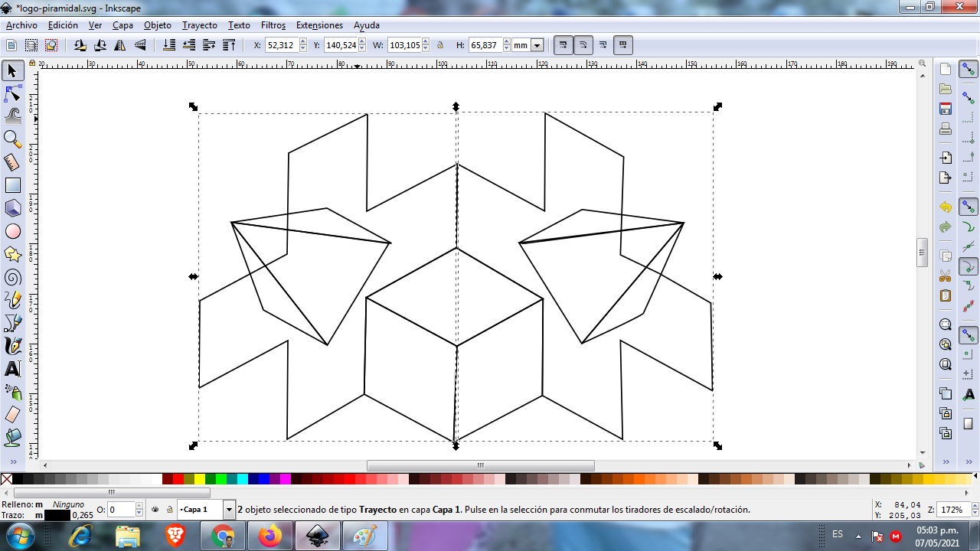Expand more items below snap toolbar

tap(969, 462)
